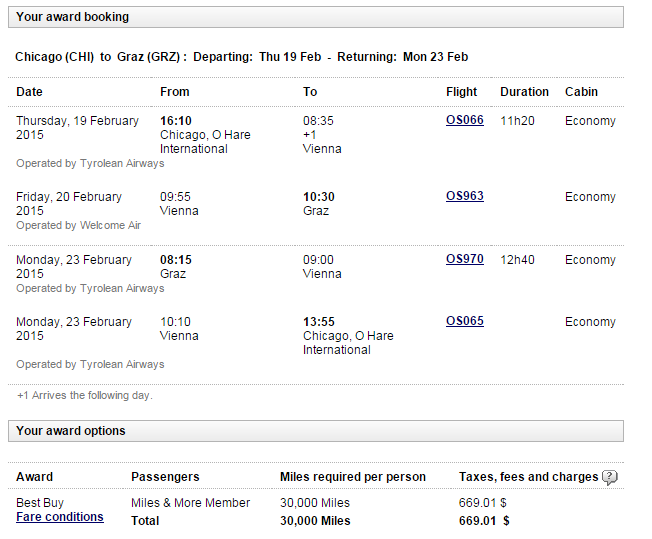Click the Duration column header

[524, 91]
